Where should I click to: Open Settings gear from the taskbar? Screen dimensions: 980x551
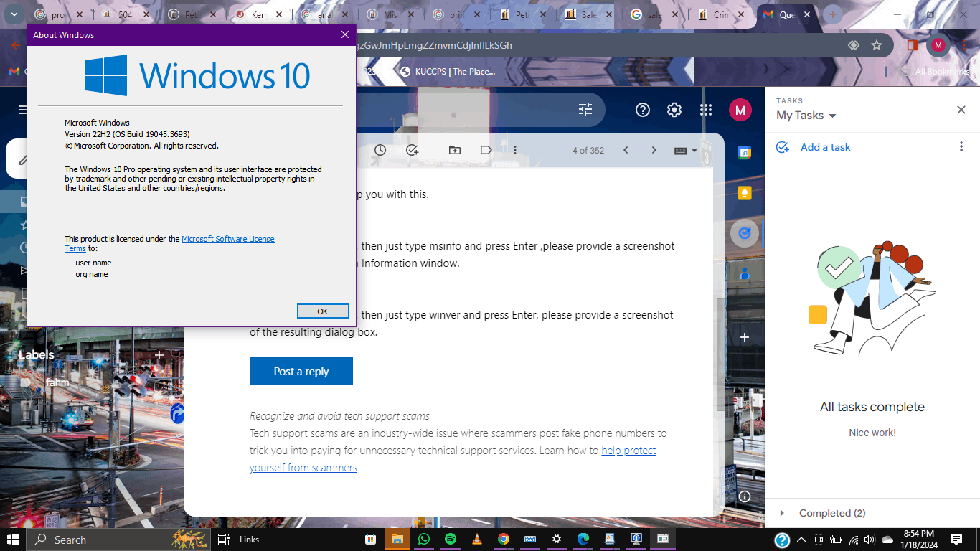[556, 539]
